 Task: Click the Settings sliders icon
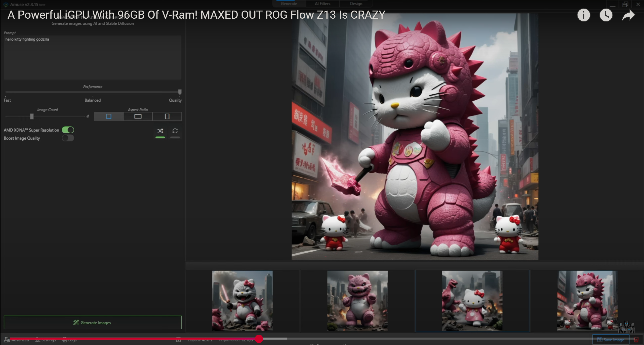point(38,340)
